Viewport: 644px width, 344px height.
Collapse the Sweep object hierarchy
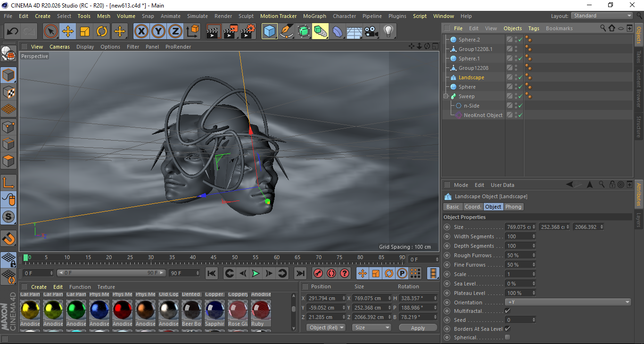point(445,96)
